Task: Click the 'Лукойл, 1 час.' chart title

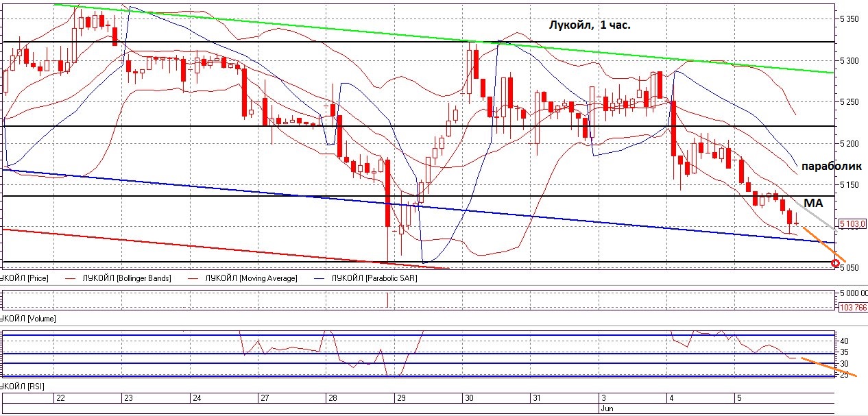Action: [x=589, y=25]
